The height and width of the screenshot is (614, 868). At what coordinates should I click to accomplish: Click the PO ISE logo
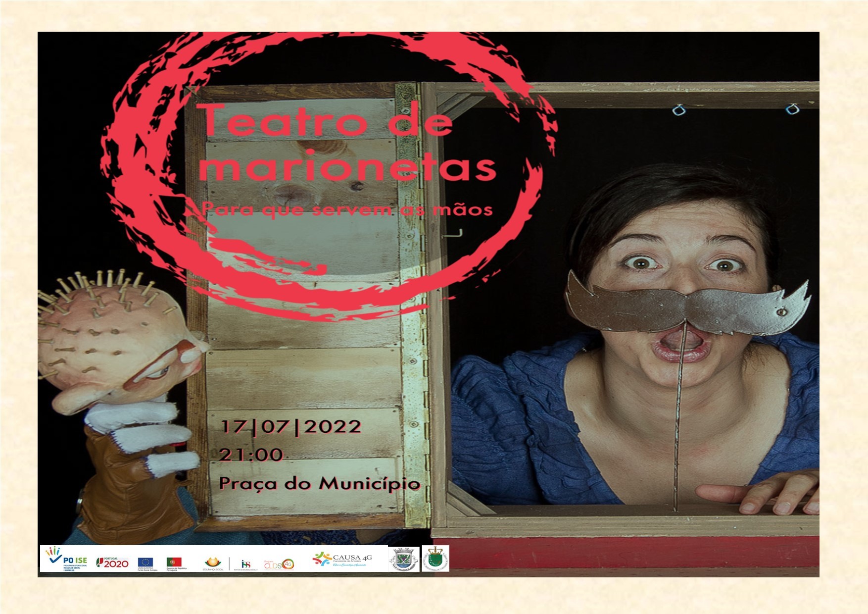click(x=66, y=559)
